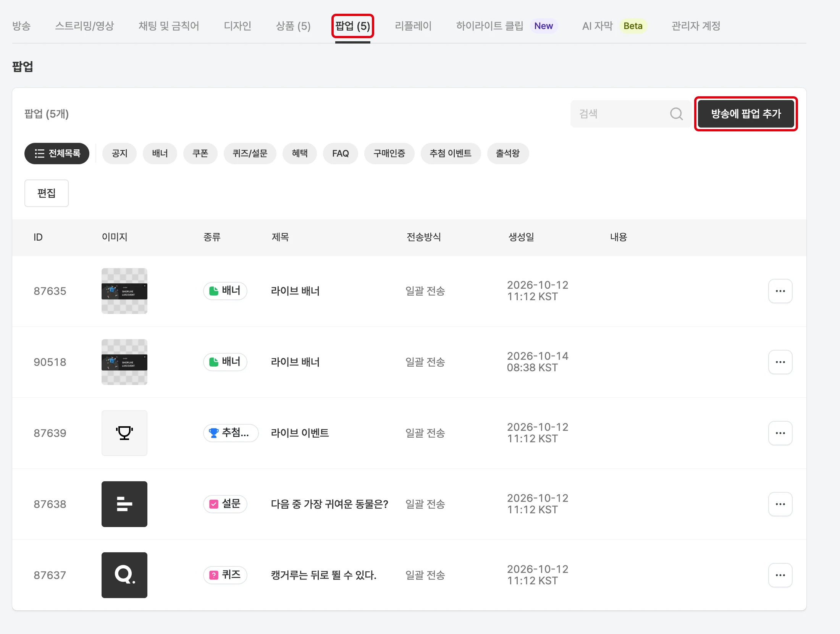This screenshot has width=840, height=634.
Task: Click the 퀴즈 badge in row 87637
Action: click(x=225, y=575)
